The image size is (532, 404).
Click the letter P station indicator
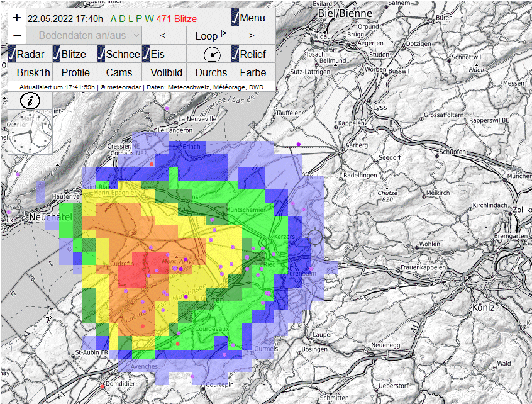(139, 19)
